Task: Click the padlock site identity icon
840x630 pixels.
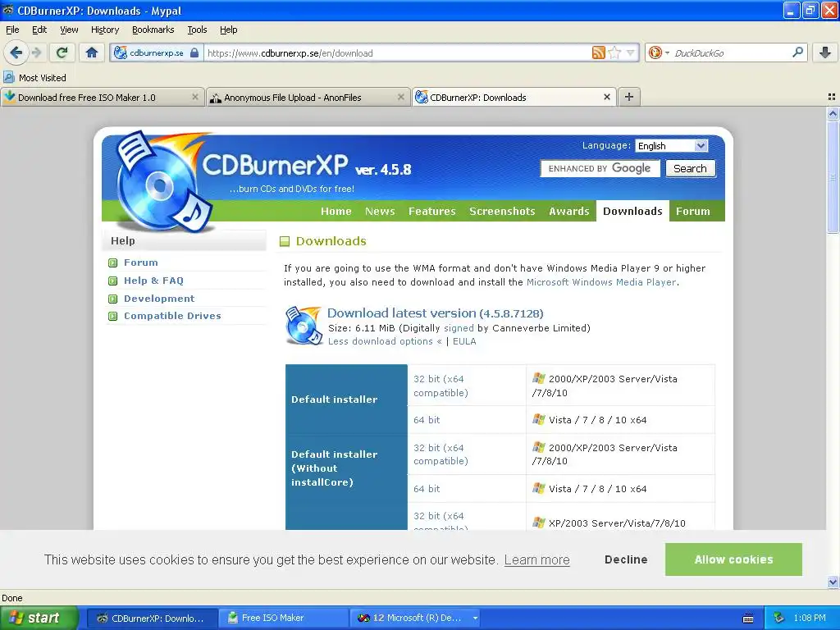Action: point(194,52)
